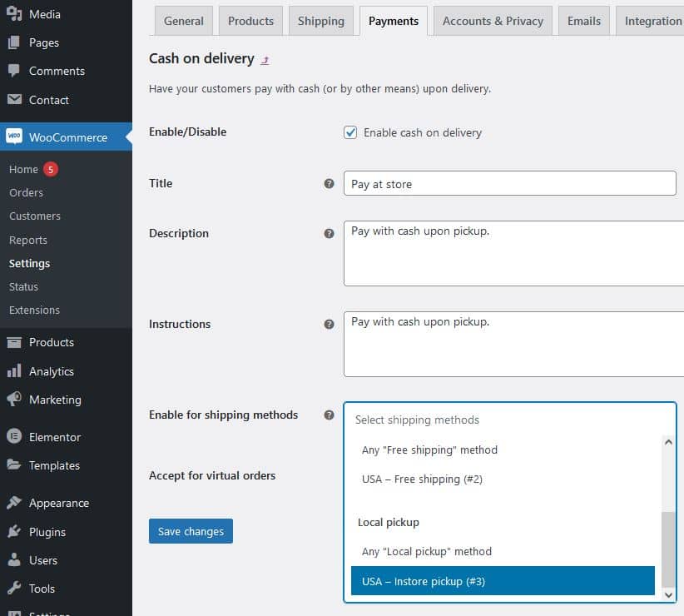Image resolution: width=684 pixels, height=616 pixels.
Task: Open the Select shipping methods field
Action: click(509, 420)
